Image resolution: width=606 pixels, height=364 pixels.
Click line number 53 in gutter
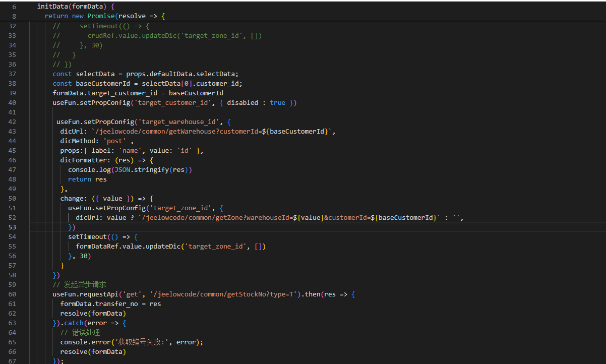12,227
